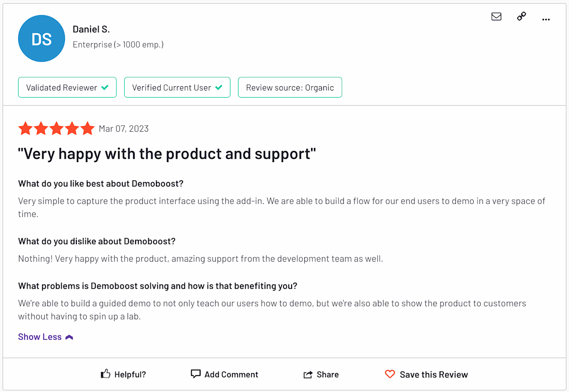Click the Verified Current User badge
This screenshot has height=392, width=569.
pyautogui.click(x=177, y=88)
